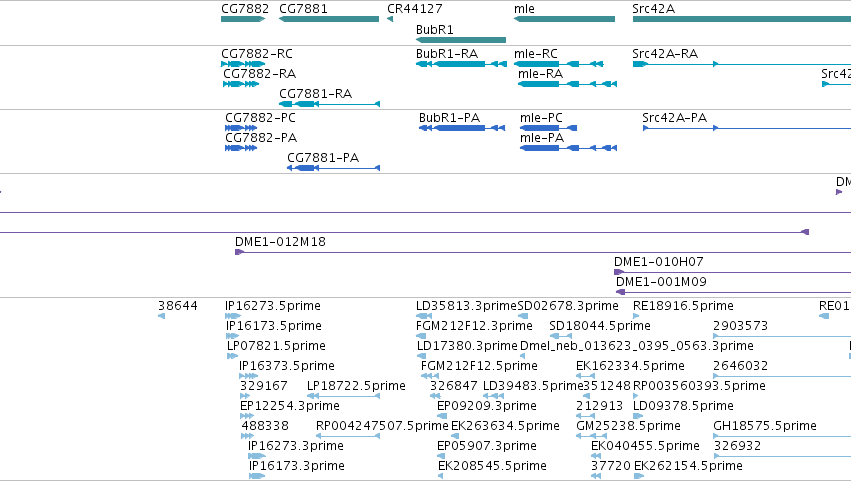The height and width of the screenshot is (481, 851).
Task: Click the LD39483.5prime EST
Action: pyautogui.click(x=493, y=396)
